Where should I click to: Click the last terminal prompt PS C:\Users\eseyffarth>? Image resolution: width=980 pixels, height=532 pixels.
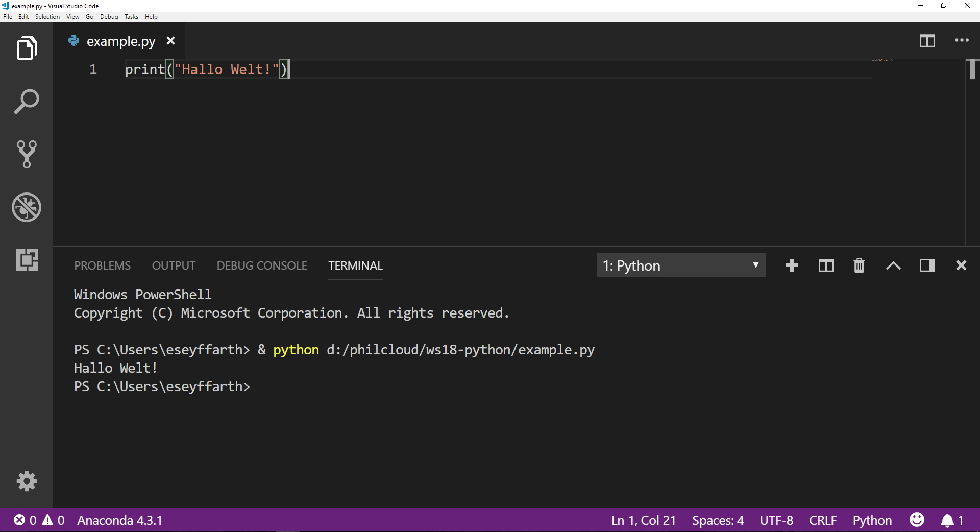point(162,386)
